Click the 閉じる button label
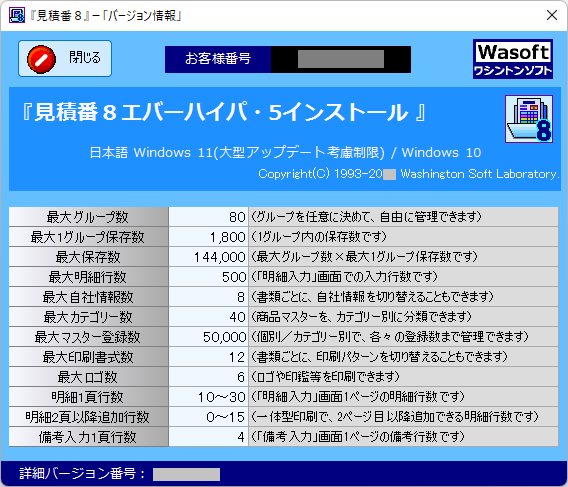This screenshot has height=487, width=568. pyautogui.click(x=84, y=58)
